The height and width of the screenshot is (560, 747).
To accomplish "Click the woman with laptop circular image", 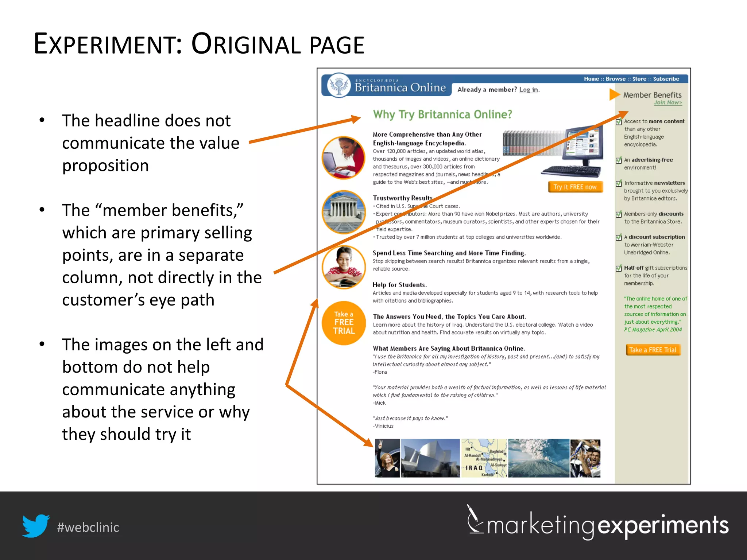I will pos(344,158).
